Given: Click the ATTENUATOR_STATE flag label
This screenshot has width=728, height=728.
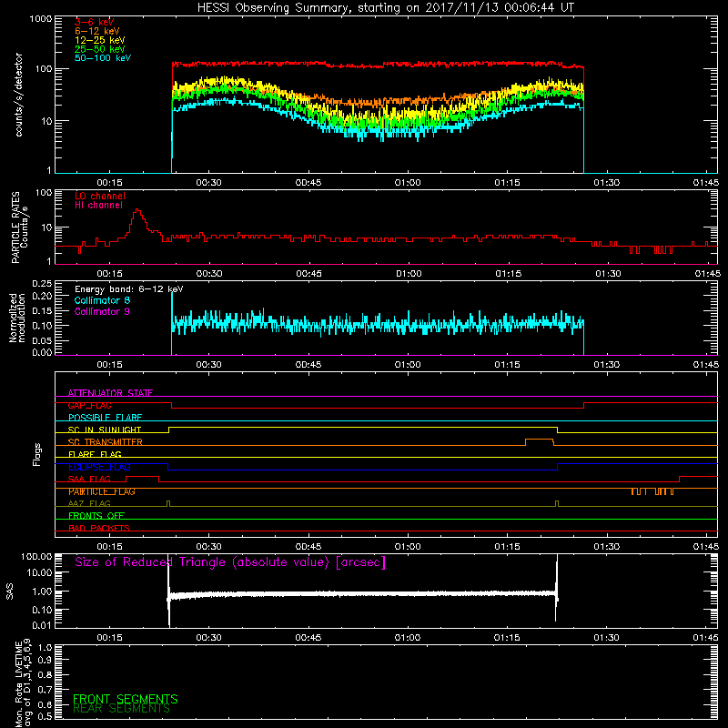Looking at the screenshot, I should [110, 393].
